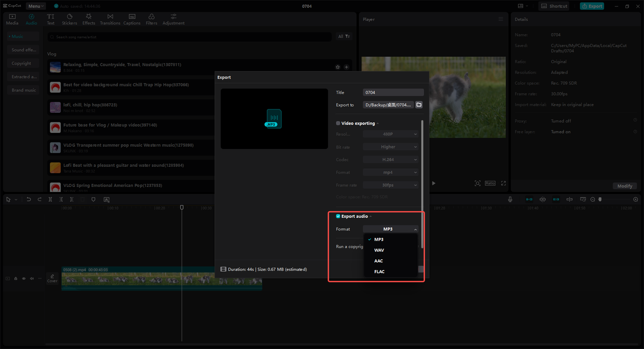Open the Bit rate Higher dropdown
This screenshot has height=349, width=644.
tap(390, 147)
